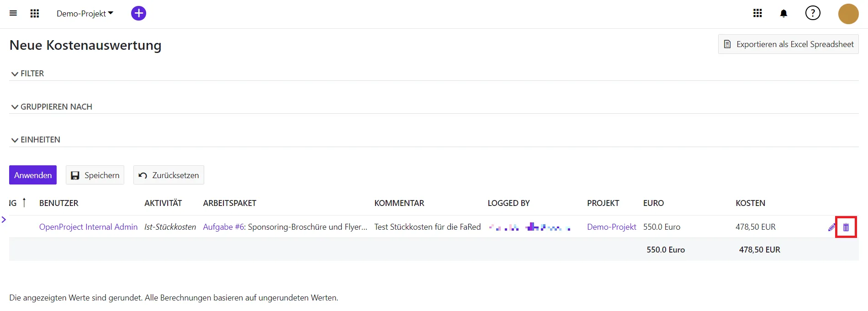Image resolution: width=868 pixels, height=311 pixels.
Task: Edit the cost entry with the pencil icon
Action: (831, 227)
